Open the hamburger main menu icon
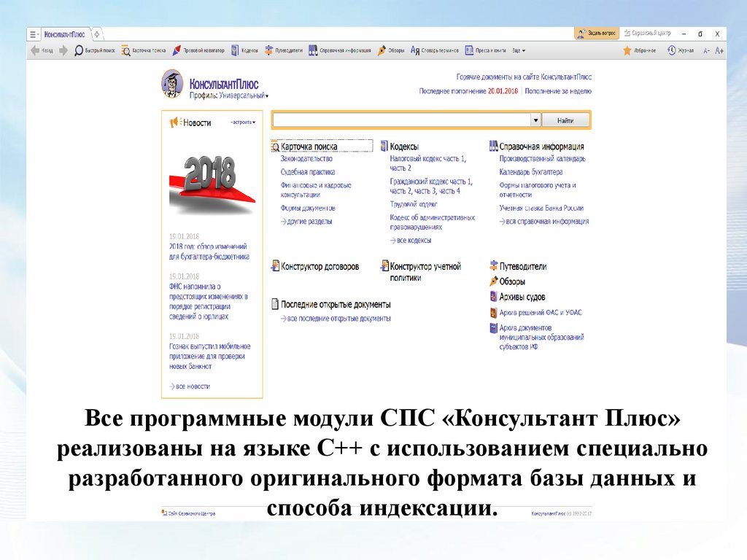Image resolution: width=747 pixels, height=560 pixels. pyautogui.click(x=33, y=34)
